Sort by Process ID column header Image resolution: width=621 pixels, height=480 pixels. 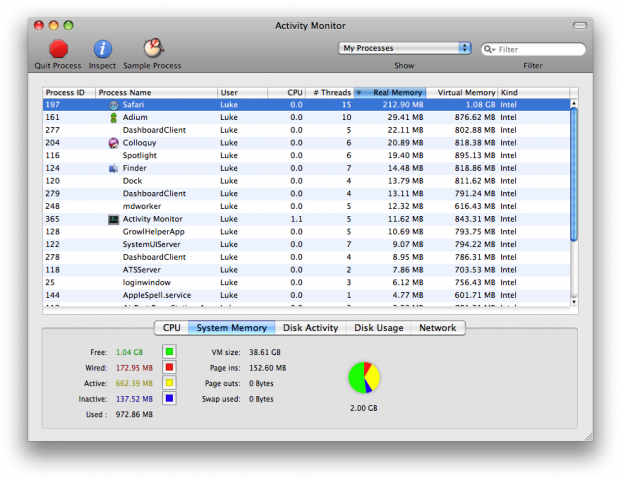point(69,93)
